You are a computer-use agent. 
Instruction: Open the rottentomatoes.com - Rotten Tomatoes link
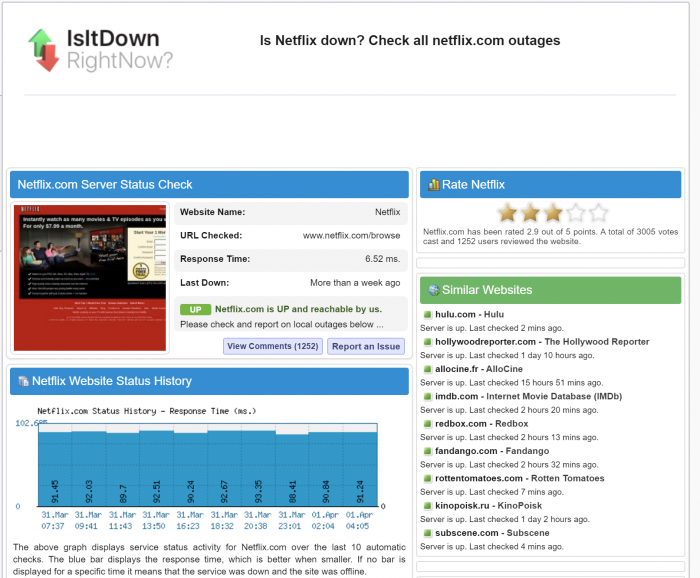(519, 479)
